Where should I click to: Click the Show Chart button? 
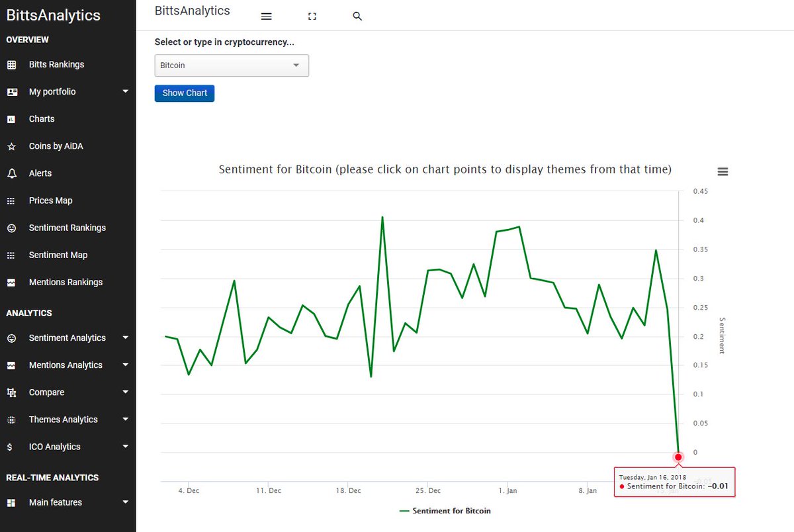[185, 93]
